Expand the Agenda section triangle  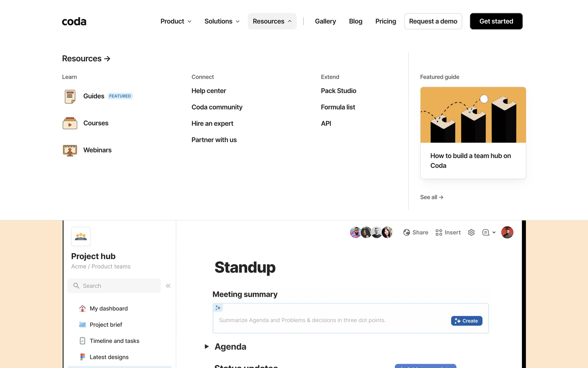pos(207,347)
